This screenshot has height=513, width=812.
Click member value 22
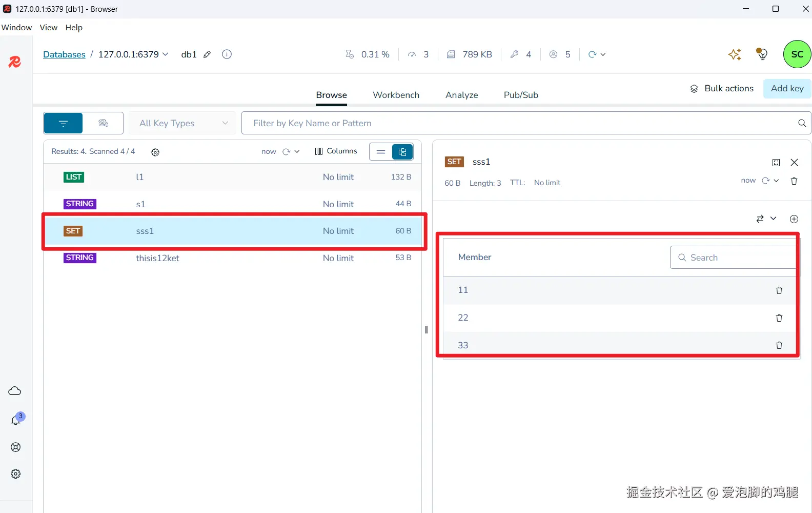[463, 318]
